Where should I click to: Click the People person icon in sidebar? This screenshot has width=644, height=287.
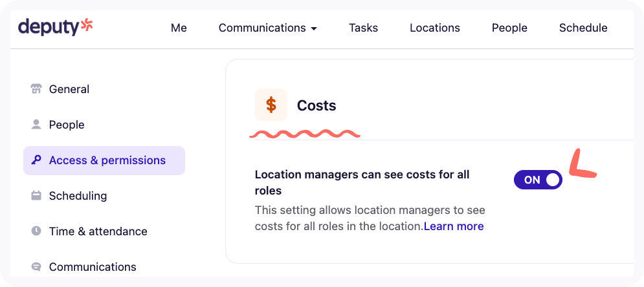36,124
